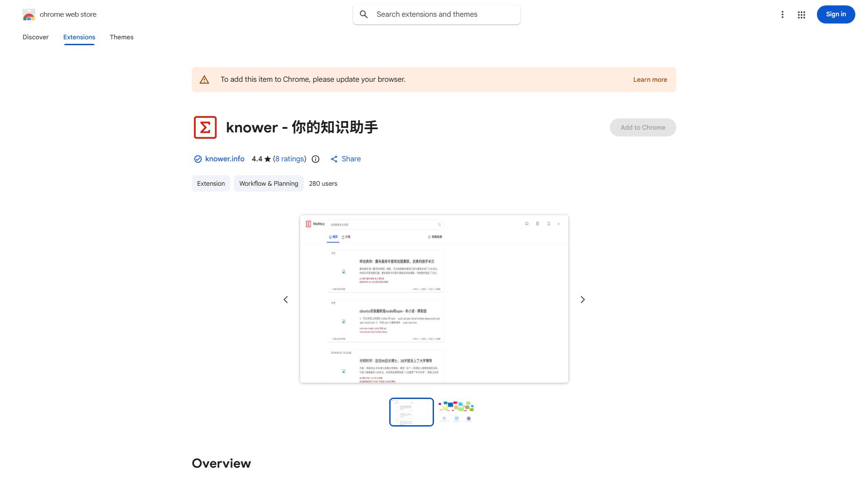Show the next screenshot with right arrow
Image resolution: width=868 pixels, height=488 pixels.
583,300
